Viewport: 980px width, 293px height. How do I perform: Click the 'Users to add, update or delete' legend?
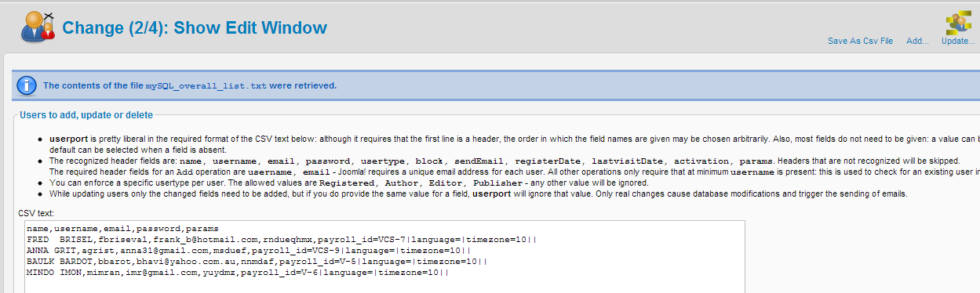(x=86, y=115)
